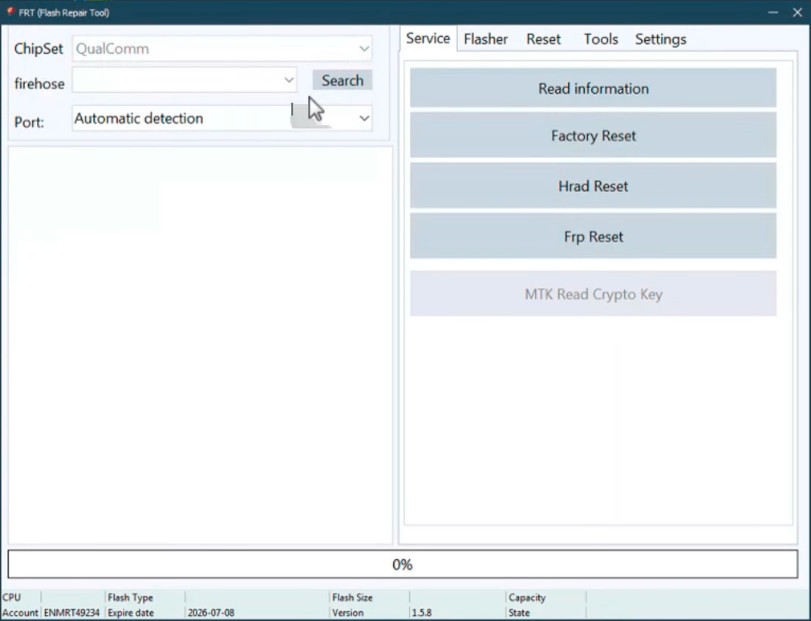Click the Hrad Reset button
The width and height of the screenshot is (811, 621).
pos(593,186)
